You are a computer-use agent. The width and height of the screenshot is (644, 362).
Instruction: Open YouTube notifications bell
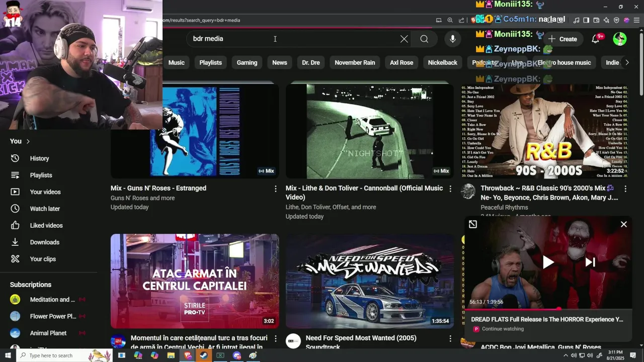[x=596, y=39]
